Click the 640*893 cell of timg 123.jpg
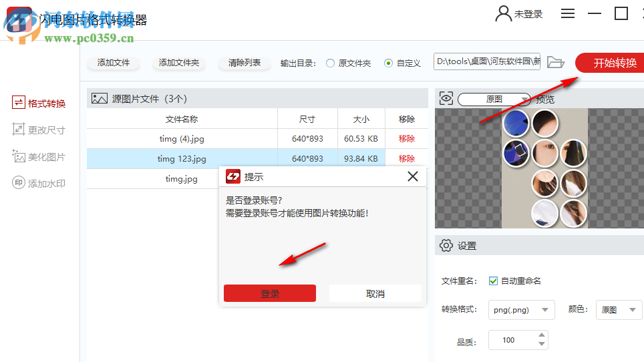Screen dimensions: 644x362 (307, 158)
